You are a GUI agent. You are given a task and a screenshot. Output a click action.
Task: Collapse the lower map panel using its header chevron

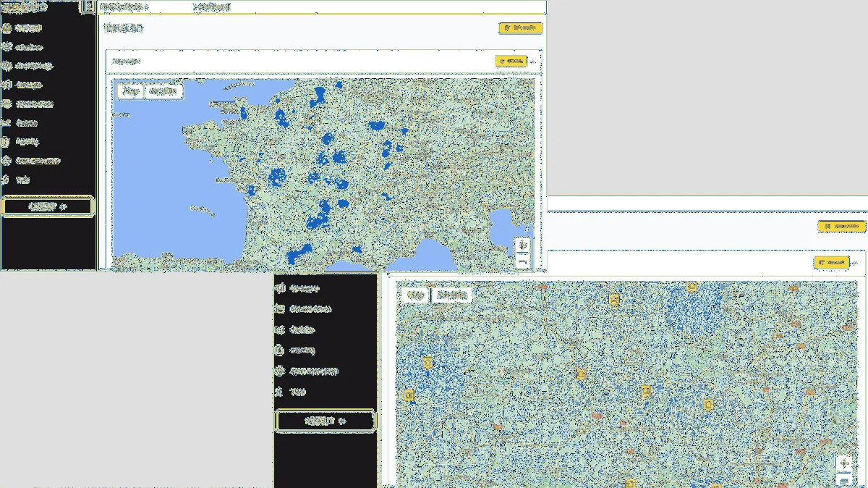856,262
